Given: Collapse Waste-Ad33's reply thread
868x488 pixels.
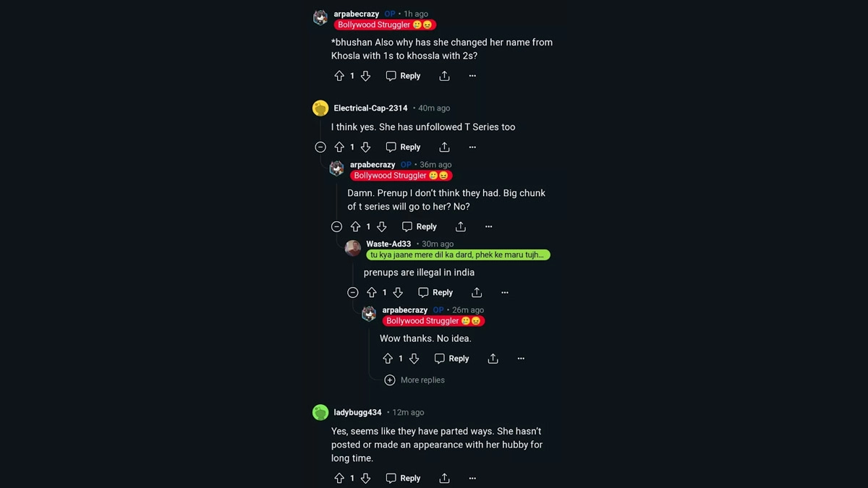Looking at the screenshot, I should coord(353,293).
